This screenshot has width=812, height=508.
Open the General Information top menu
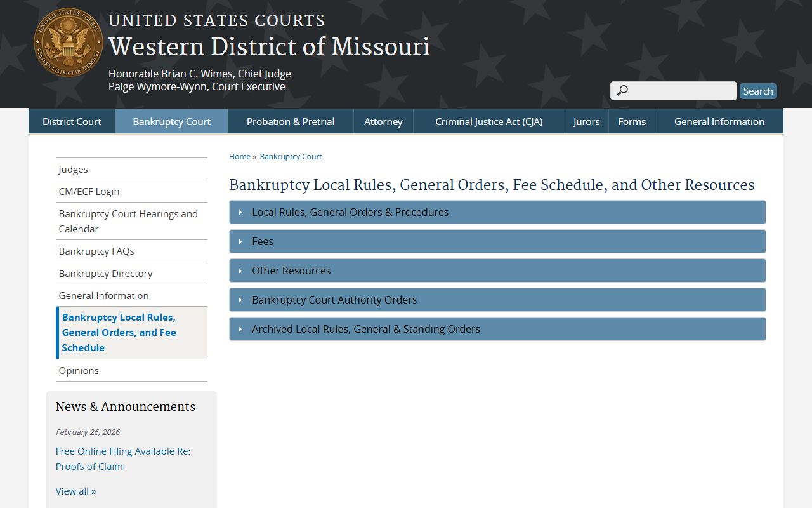719,121
